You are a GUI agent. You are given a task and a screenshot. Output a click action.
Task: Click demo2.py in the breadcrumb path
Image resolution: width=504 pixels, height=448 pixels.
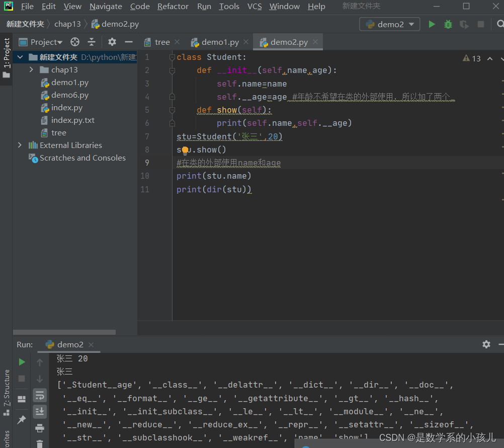pyautogui.click(x=115, y=24)
